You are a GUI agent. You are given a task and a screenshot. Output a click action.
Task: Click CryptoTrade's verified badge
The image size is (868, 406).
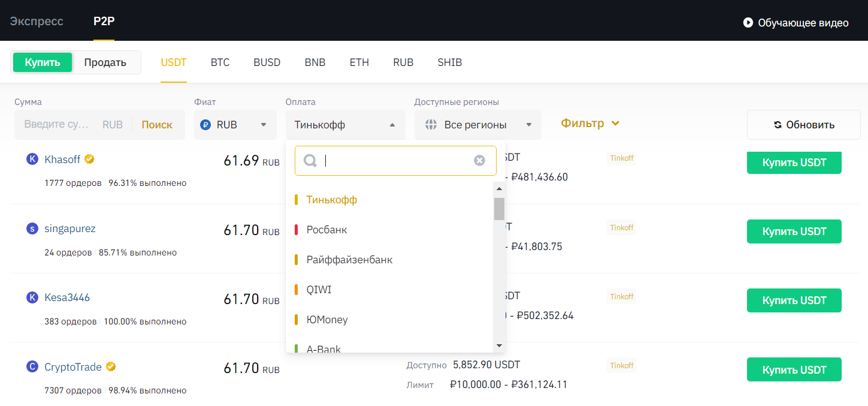tap(110, 366)
